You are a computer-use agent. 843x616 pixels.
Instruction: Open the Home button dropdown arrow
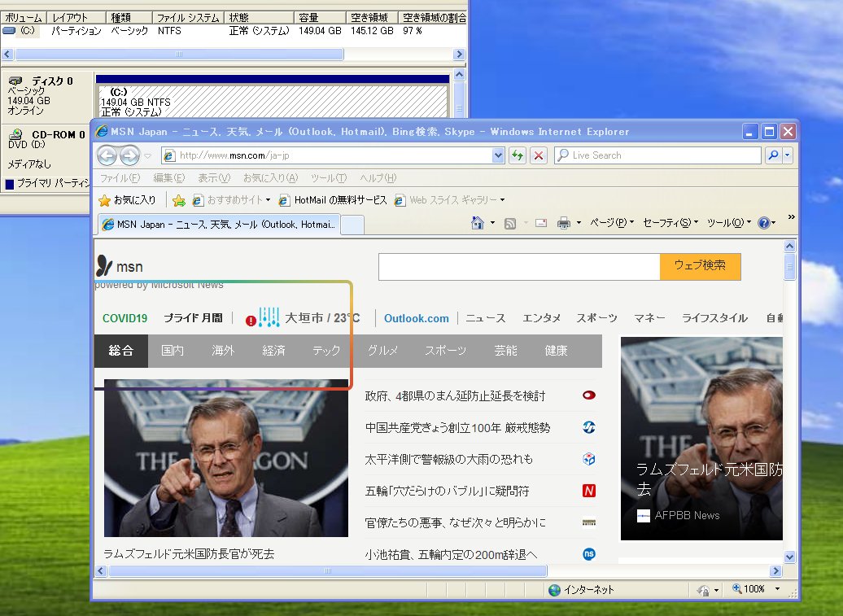[x=492, y=222]
